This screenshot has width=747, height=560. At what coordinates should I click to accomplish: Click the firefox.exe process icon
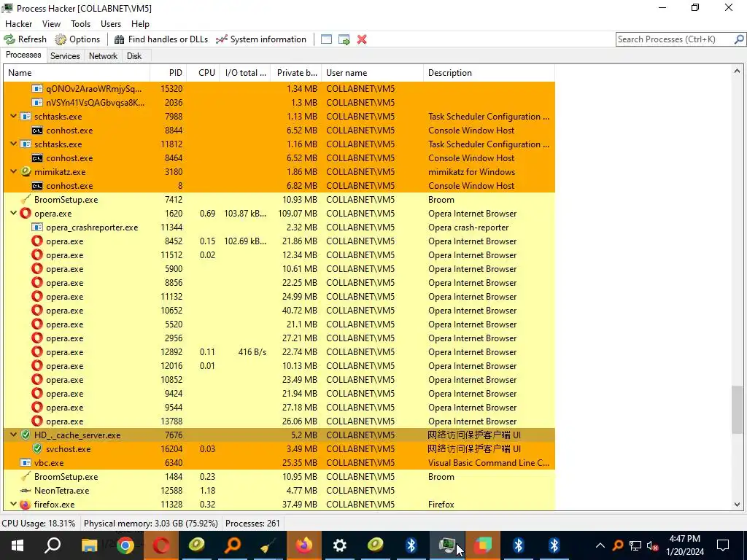pos(26,505)
